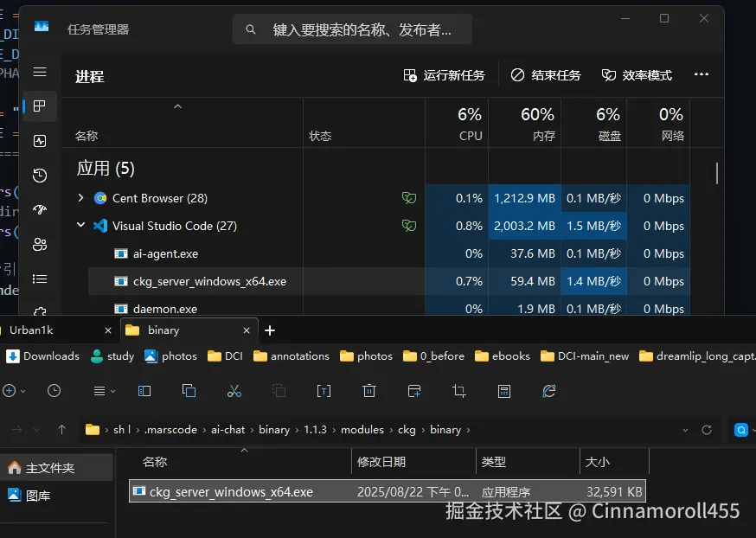Viewport: 756px width, 538px height.
Task: Click the Delete trash icon in toolbar
Action: (x=368, y=391)
